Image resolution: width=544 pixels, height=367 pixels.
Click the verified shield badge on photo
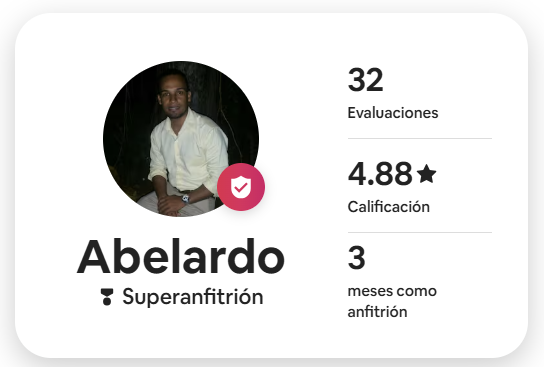pos(241,187)
